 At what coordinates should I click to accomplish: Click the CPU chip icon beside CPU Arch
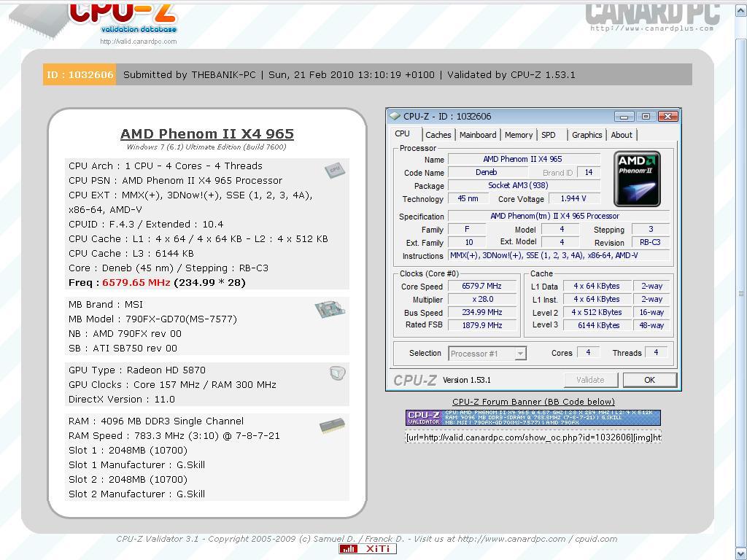point(335,170)
